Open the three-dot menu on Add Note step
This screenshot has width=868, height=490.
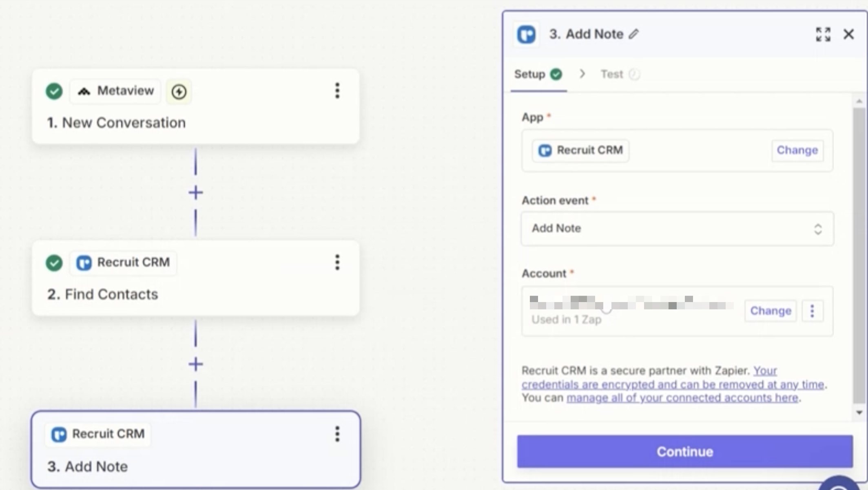[x=337, y=434]
